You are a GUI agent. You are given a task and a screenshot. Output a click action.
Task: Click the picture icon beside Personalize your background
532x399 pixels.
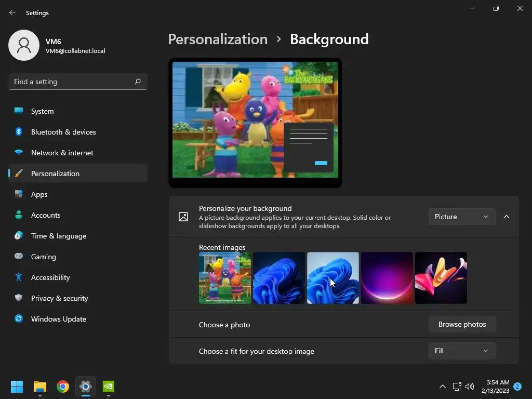coord(183,217)
